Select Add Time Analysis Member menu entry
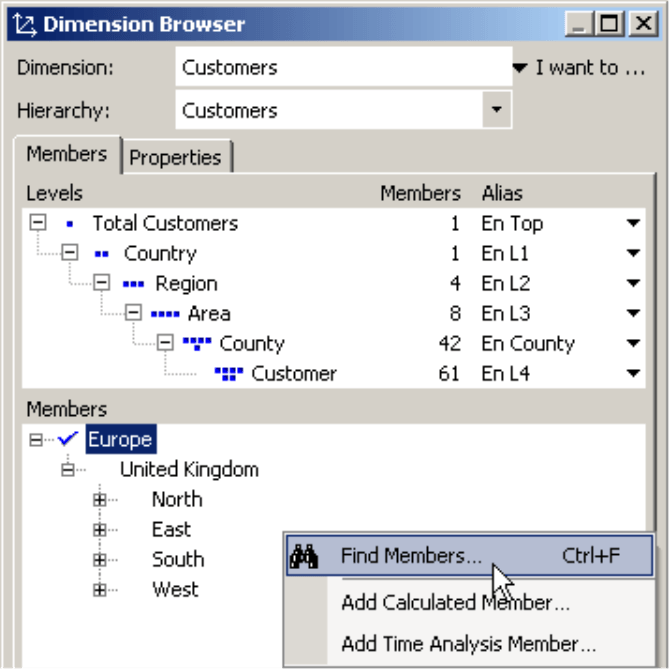The height and width of the screenshot is (669, 669). click(468, 644)
